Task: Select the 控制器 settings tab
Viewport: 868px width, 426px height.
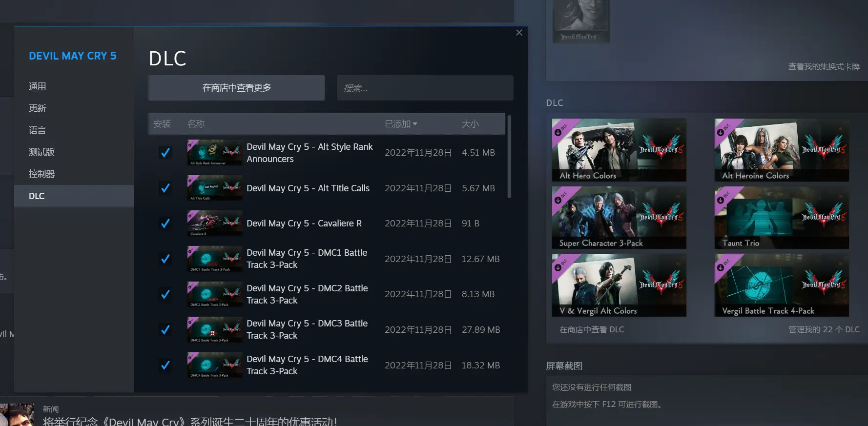Action: [74, 174]
